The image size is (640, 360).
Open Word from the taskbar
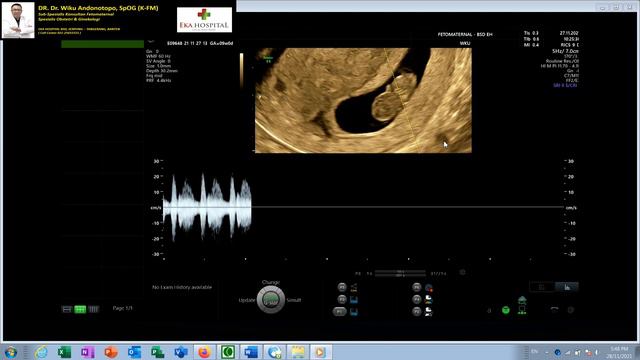[251, 352]
